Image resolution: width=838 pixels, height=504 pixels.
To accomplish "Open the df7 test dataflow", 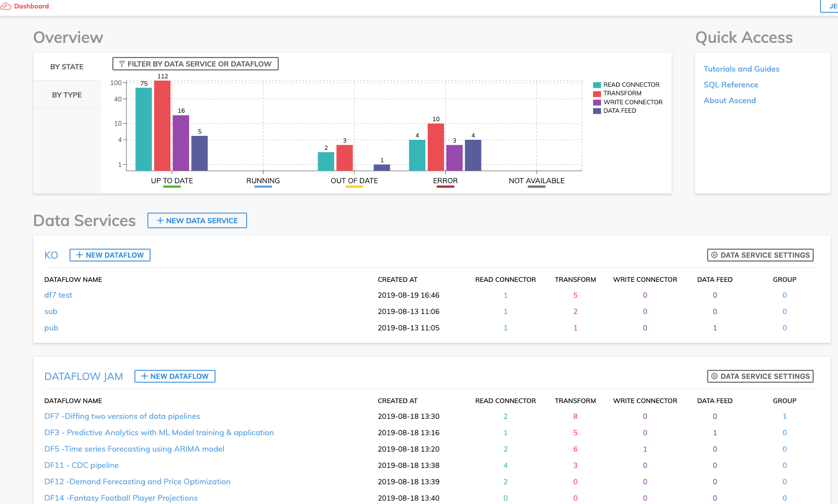I will click(58, 295).
